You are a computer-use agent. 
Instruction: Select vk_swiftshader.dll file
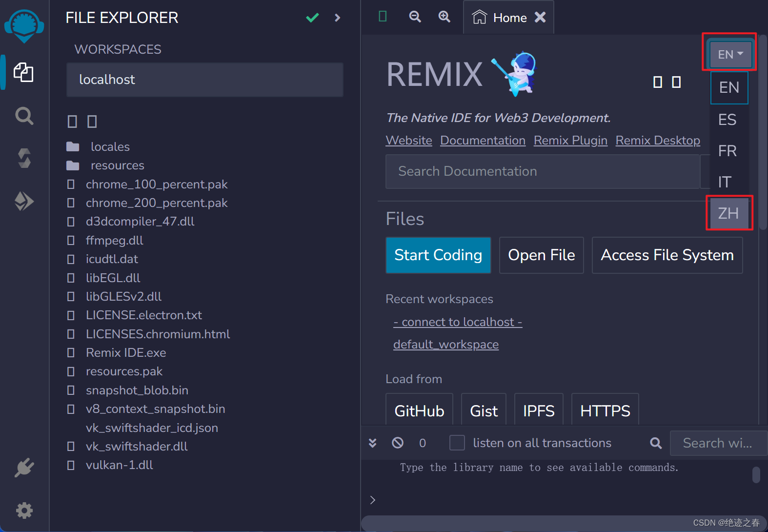coord(137,447)
